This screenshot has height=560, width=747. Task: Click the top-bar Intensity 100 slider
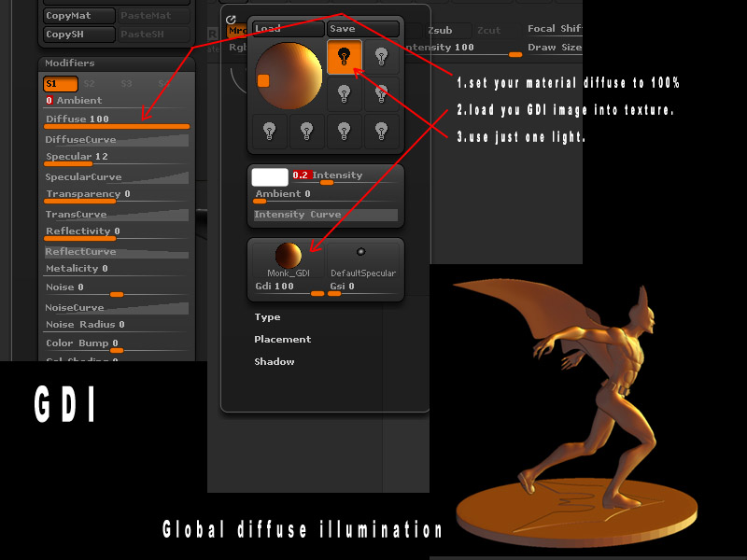coord(463,49)
